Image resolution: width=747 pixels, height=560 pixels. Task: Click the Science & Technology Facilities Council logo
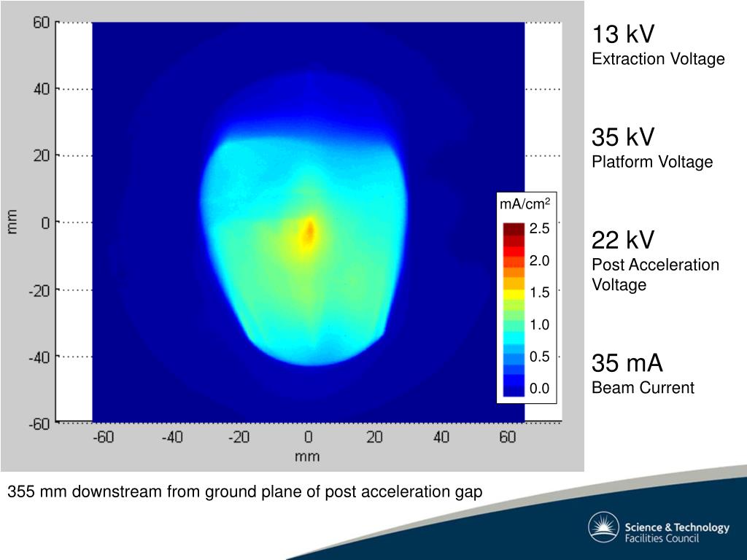tap(659, 528)
